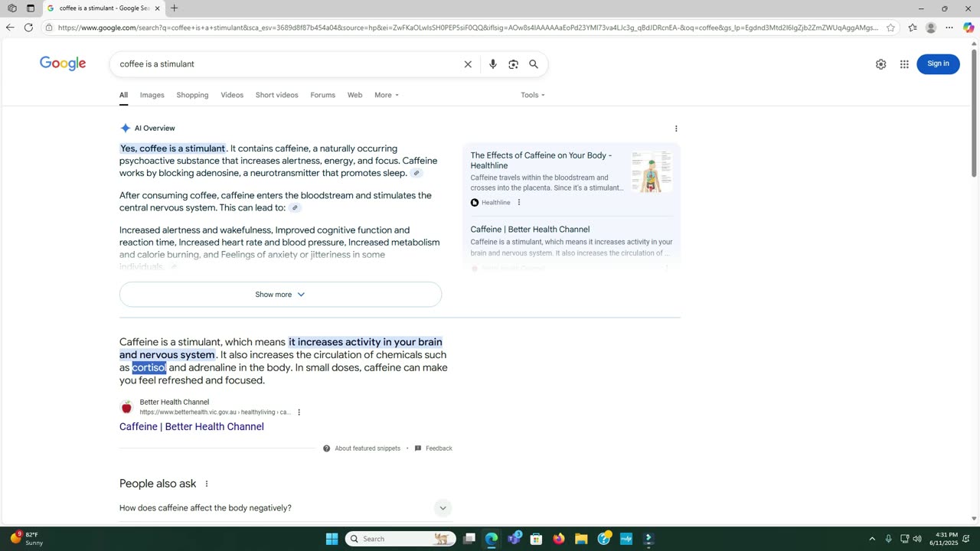Open the weather widget showing 82°F Sunny
980x551 pixels.
[27, 539]
